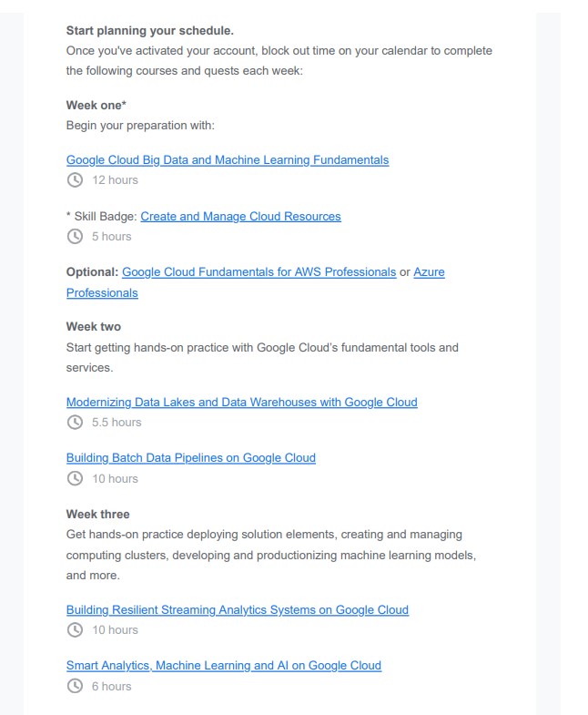Click 'Begin your preparation with:' text
The height and width of the screenshot is (715, 588).
point(140,126)
